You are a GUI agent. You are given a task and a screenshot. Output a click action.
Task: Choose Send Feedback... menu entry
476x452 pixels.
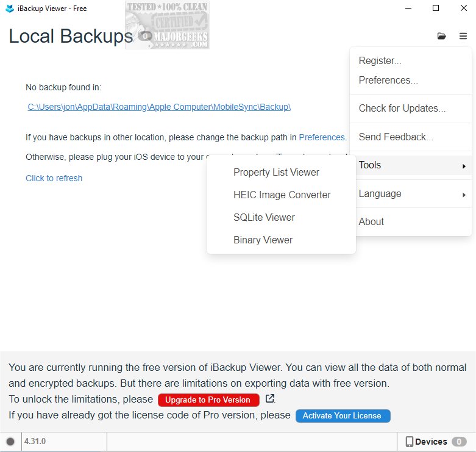(x=410, y=137)
